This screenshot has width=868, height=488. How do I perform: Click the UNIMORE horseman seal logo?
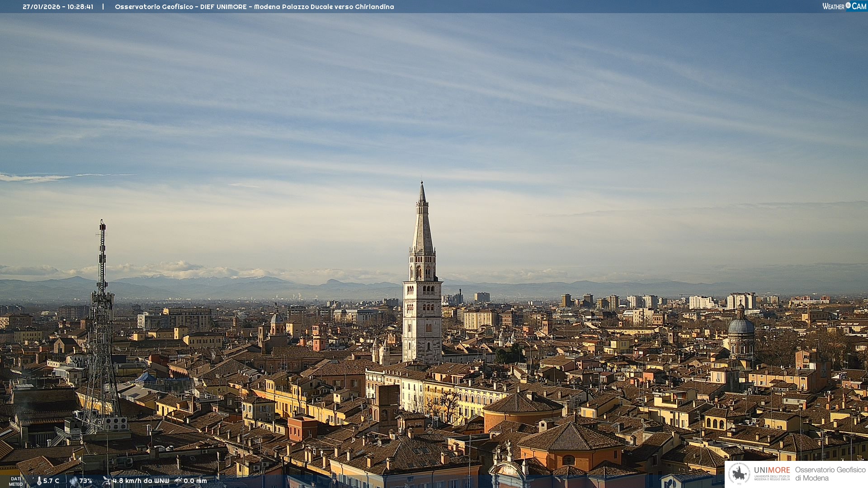(x=739, y=474)
